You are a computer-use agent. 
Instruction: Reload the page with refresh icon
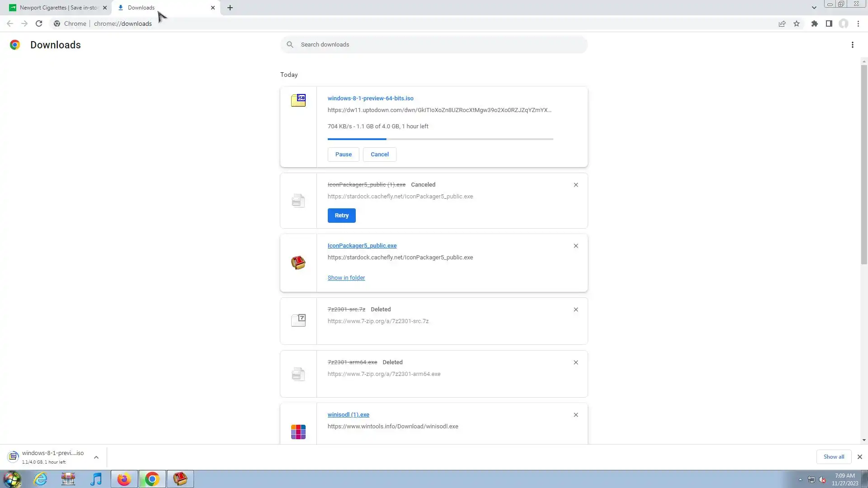[39, 23]
